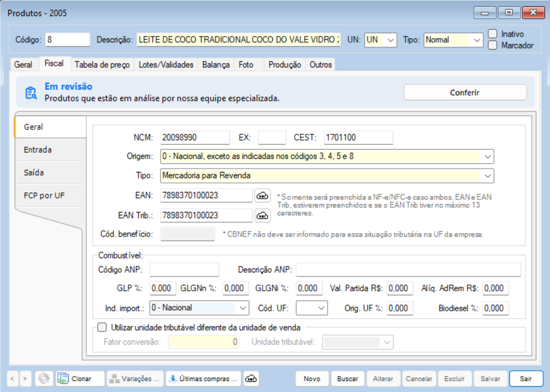This screenshot has height=392, width=550.
Task: Go to next product with right arrow
Action: (x=25, y=379)
